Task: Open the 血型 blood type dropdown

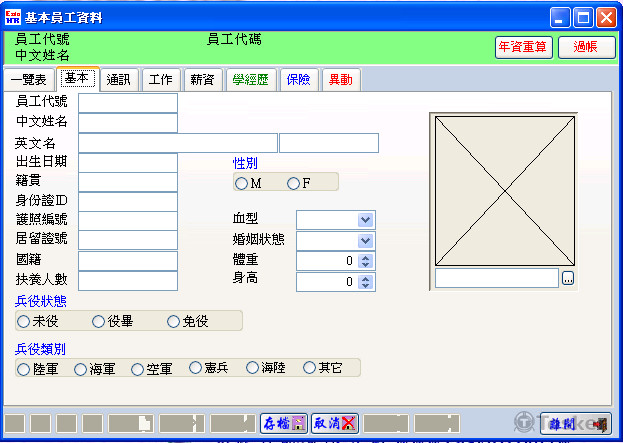Action: pyautogui.click(x=365, y=220)
